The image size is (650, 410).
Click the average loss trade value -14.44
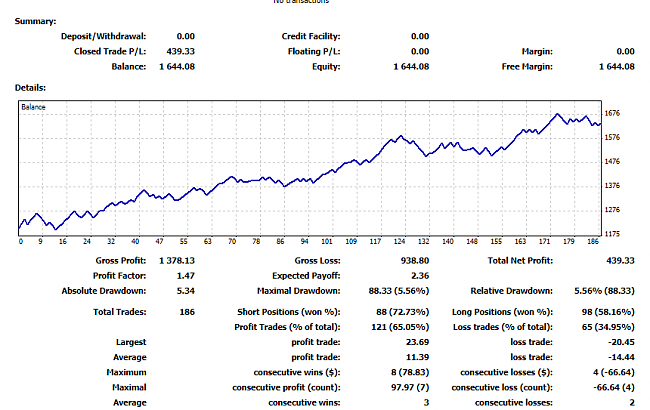coord(621,357)
